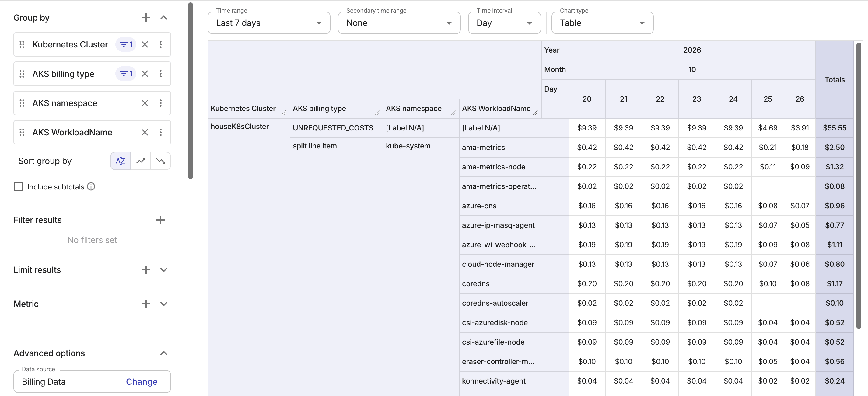Remove Kubernetes Cluster grouping
The image size is (868, 396).
pyautogui.click(x=145, y=44)
